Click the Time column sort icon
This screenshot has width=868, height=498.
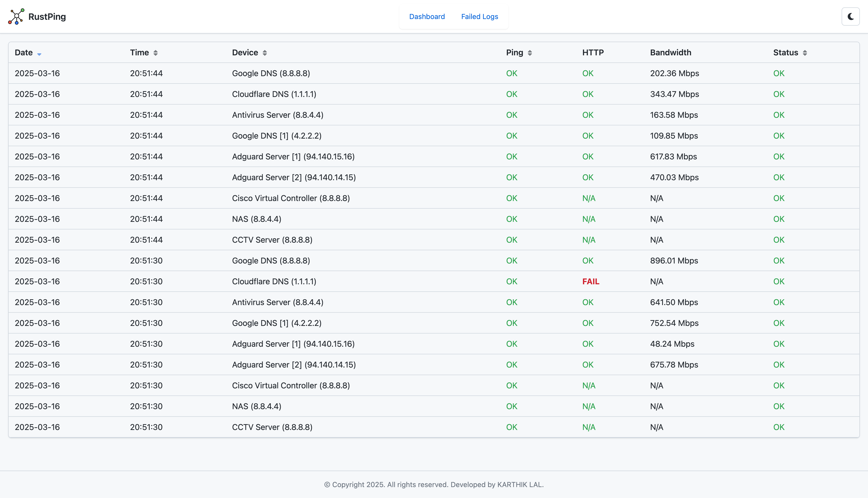(x=156, y=53)
